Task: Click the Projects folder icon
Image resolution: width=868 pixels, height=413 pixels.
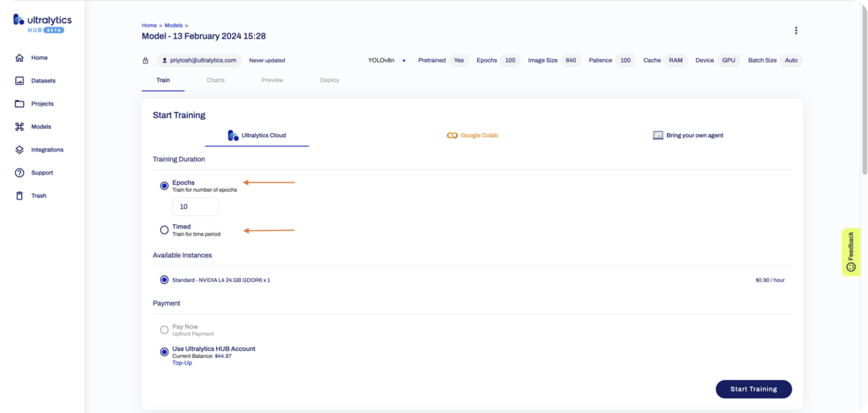Action: 20,104
